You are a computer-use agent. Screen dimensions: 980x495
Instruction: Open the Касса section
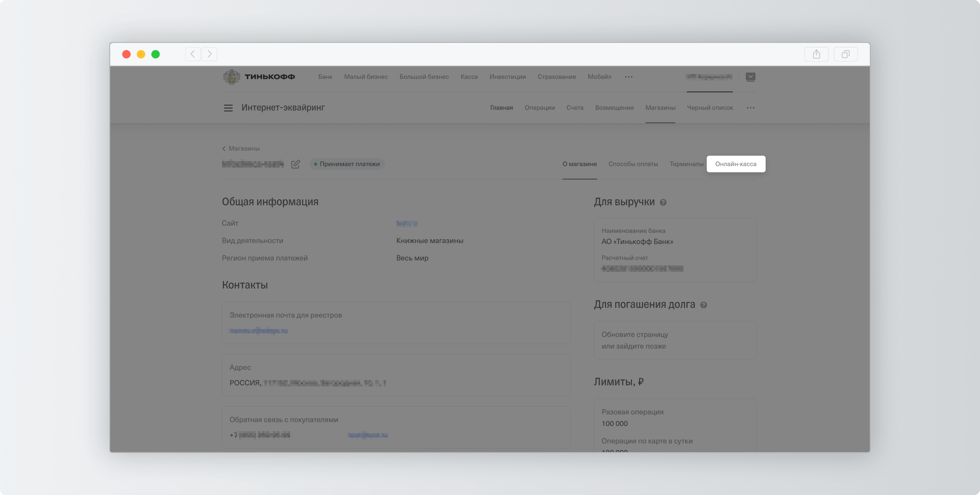[x=469, y=77]
